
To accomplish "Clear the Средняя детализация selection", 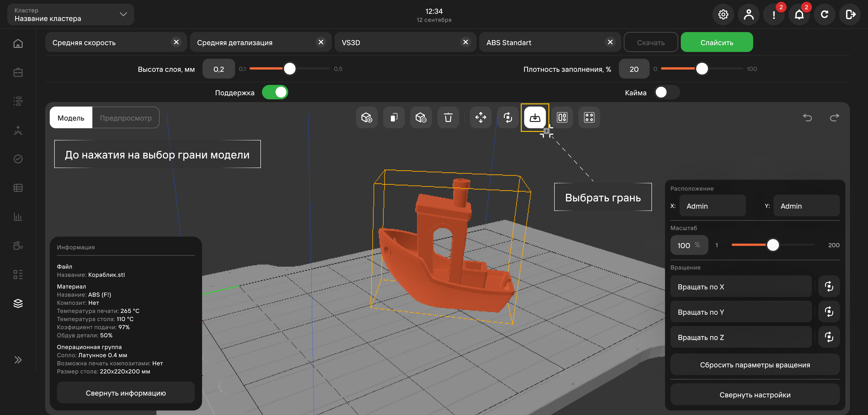I will [x=321, y=42].
